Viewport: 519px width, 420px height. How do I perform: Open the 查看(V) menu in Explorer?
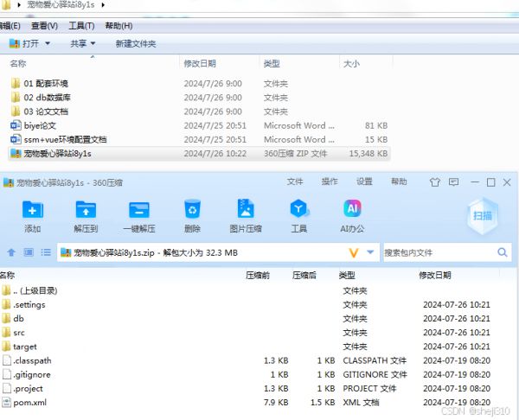click(44, 26)
